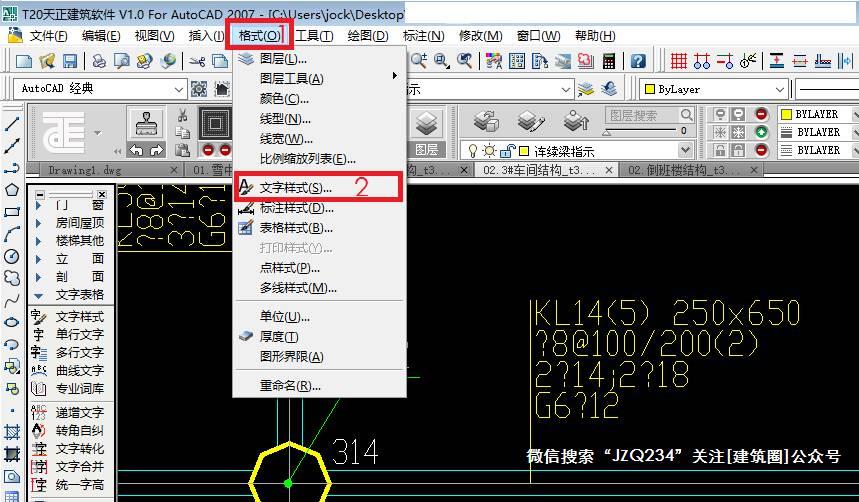
Task: Click the zoom realtime magnifier icon
Action: (419, 60)
